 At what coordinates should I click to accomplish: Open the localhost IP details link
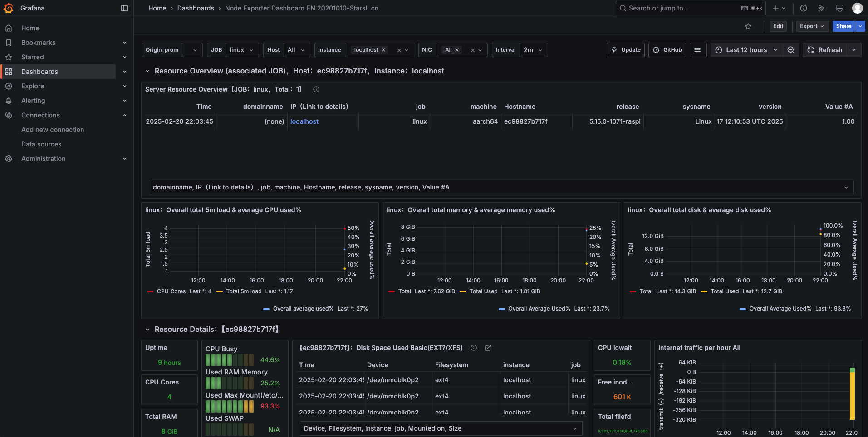(x=304, y=121)
